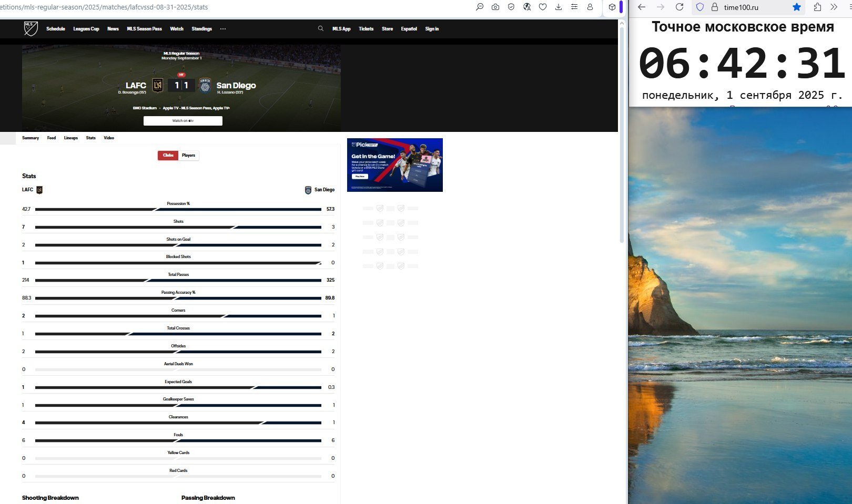This screenshot has height=504, width=852.
Task: Click the LAFC crest in scoreboard
Action: point(157,85)
